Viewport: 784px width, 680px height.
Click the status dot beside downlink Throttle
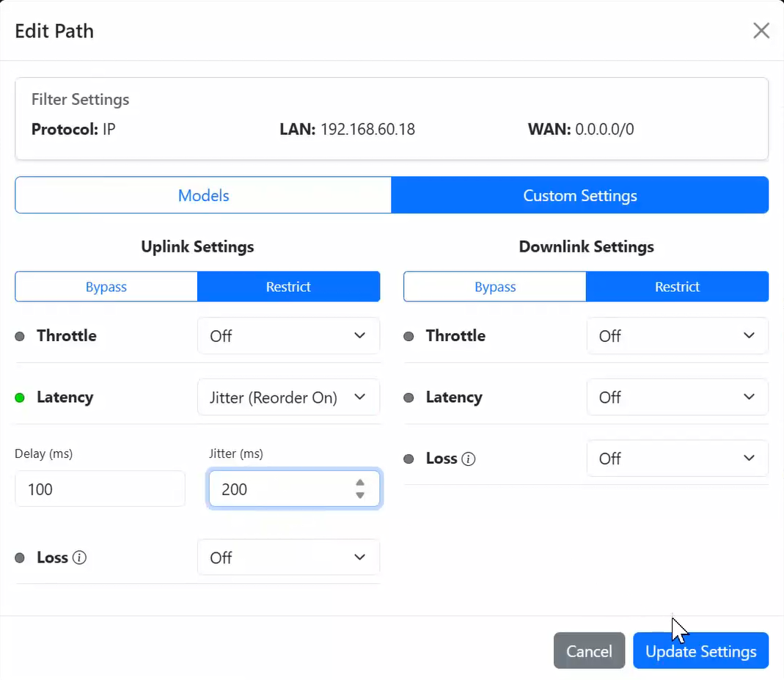[409, 336]
